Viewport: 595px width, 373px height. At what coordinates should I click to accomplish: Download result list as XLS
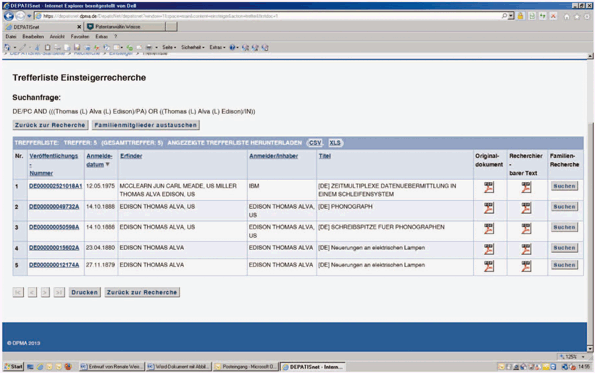(x=335, y=143)
